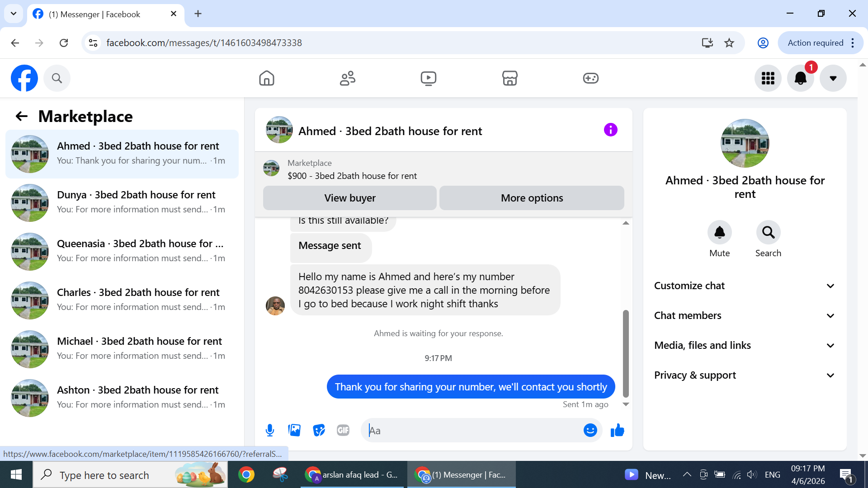This screenshot has width=868, height=488.
Task: Click the chat scrollbar down arrow
Action: click(626, 404)
